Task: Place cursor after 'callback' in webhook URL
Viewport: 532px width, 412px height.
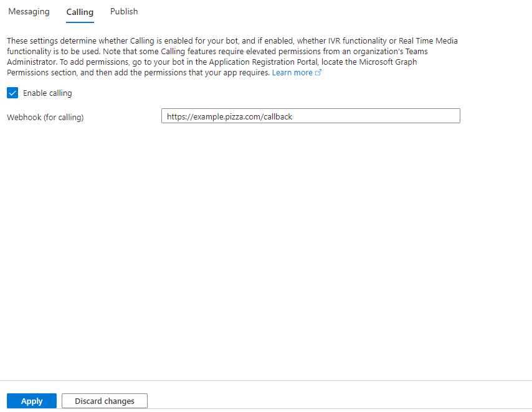Action: (x=293, y=116)
